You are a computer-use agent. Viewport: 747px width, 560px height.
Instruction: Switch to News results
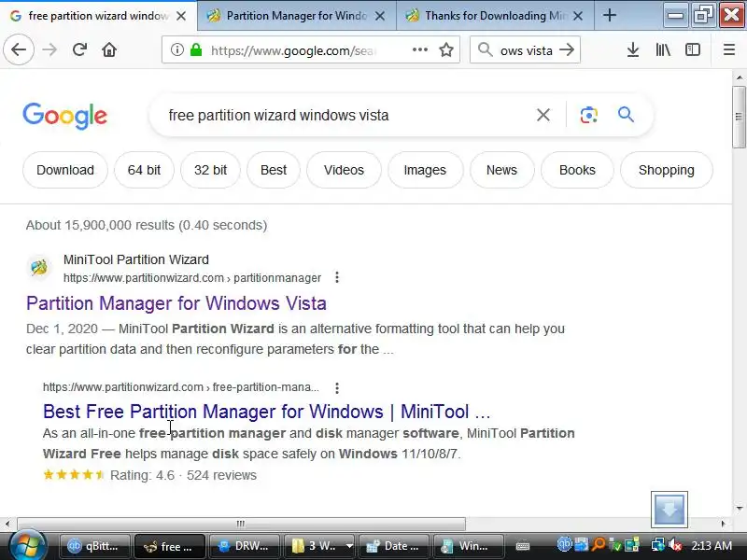pos(501,170)
